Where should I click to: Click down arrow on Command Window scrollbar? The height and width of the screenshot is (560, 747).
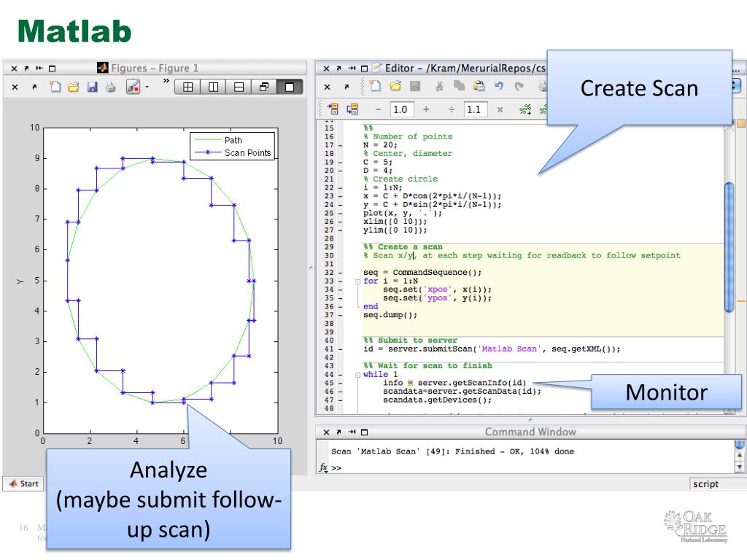740,467
